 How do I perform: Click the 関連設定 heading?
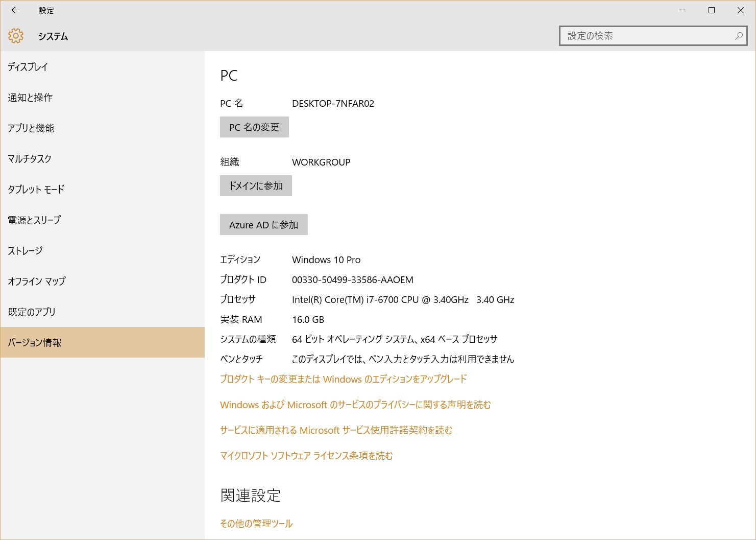[x=251, y=496]
